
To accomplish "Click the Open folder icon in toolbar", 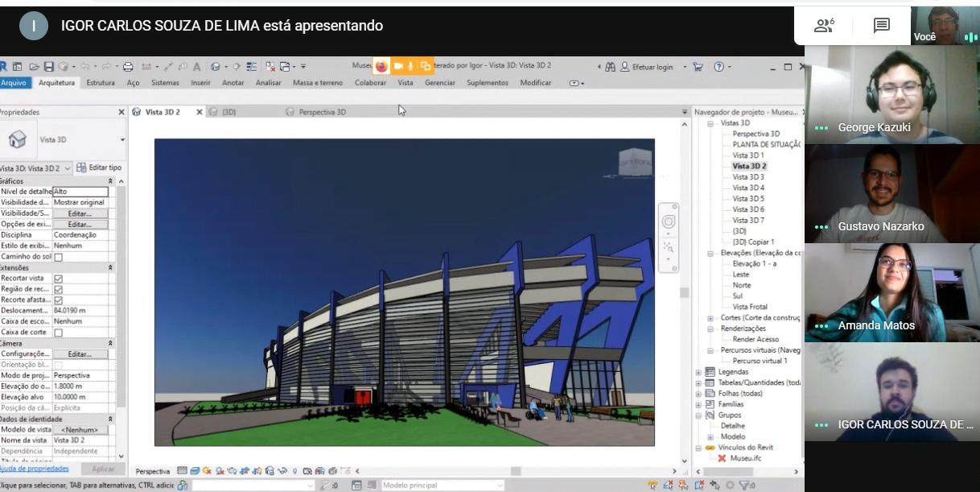I will pos(35,67).
